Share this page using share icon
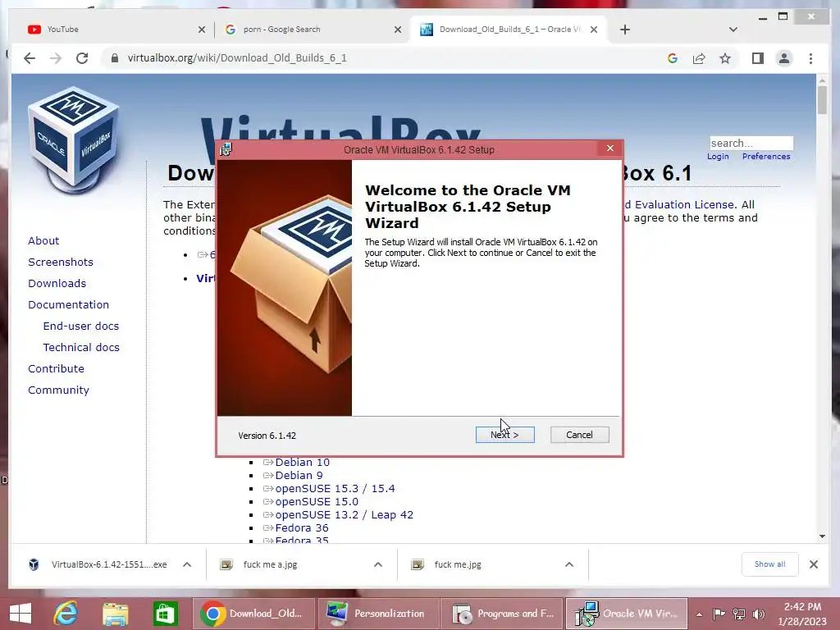This screenshot has width=840, height=630. [699, 58]
